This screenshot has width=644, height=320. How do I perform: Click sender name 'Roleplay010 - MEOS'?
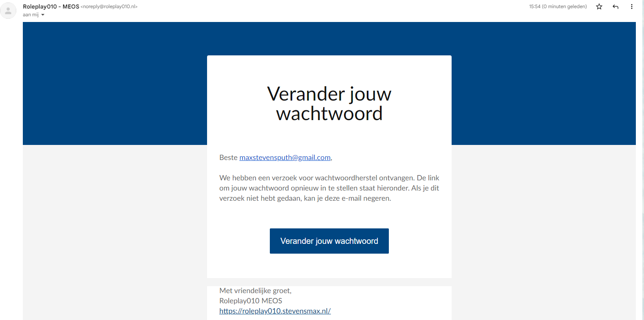51,7
